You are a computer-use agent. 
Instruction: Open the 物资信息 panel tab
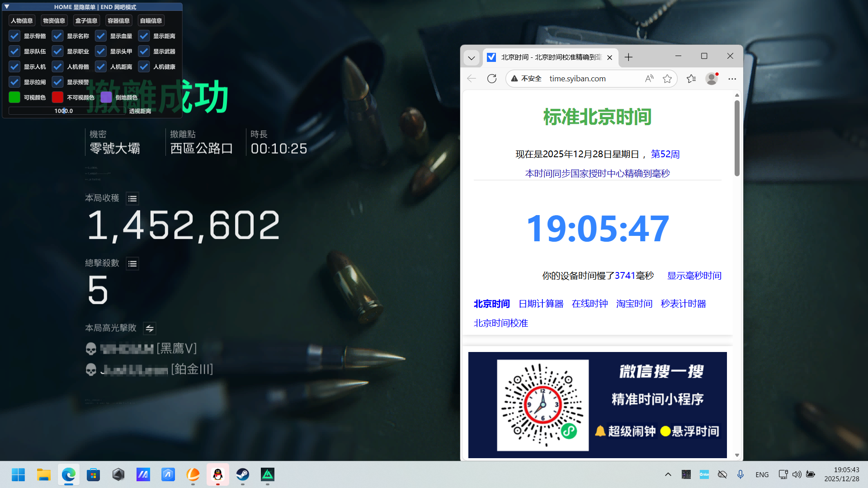point(53,20)
